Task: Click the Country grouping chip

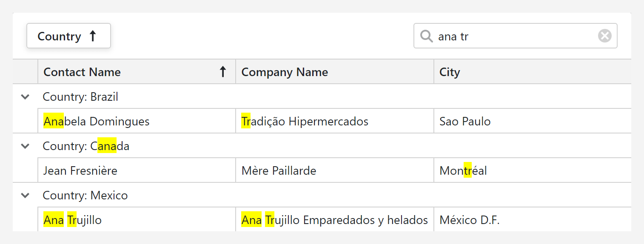Action: [x=60, y=36]
